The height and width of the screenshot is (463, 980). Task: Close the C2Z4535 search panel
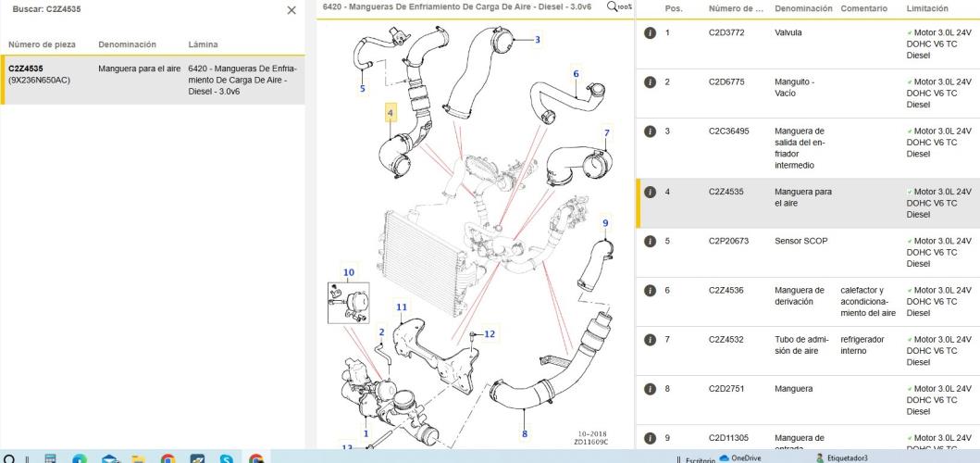click(x=292, y=10)
